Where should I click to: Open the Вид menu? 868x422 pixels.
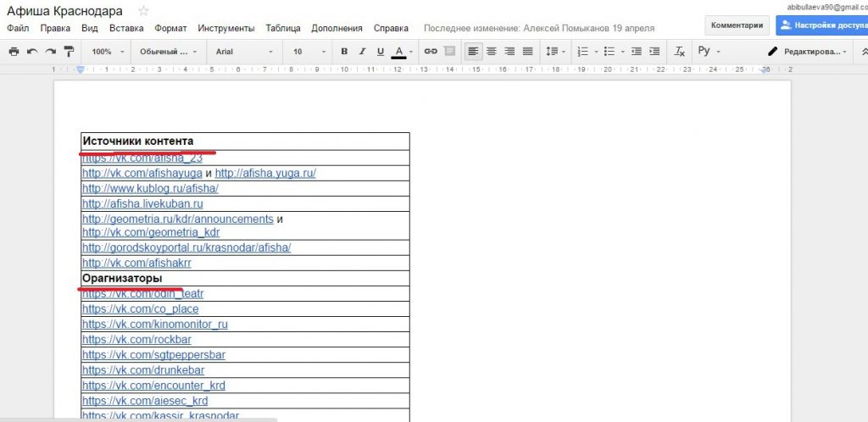tap(90, 28)
